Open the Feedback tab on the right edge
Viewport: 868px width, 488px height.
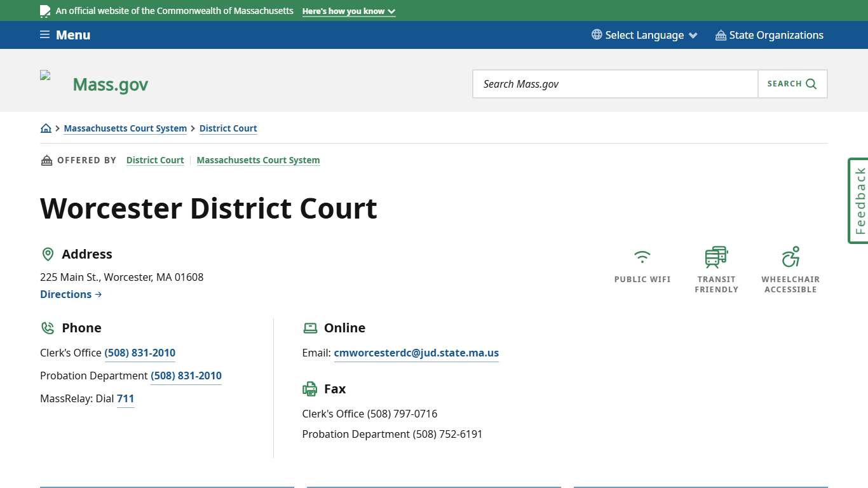coord(858,201)
